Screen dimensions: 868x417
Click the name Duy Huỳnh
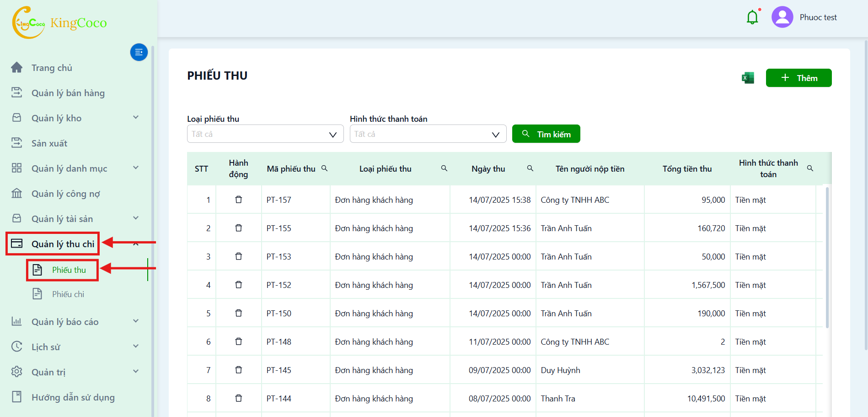pos(560,370)
